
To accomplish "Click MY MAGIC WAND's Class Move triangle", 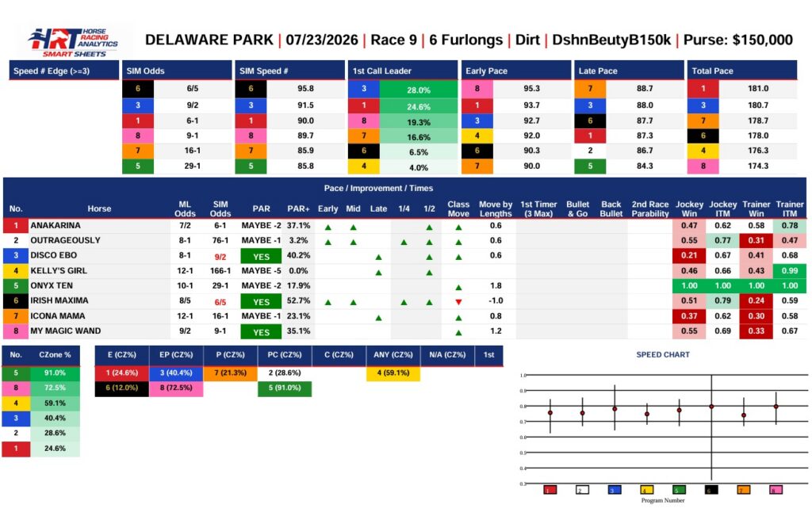I will (x=458, y=333).
